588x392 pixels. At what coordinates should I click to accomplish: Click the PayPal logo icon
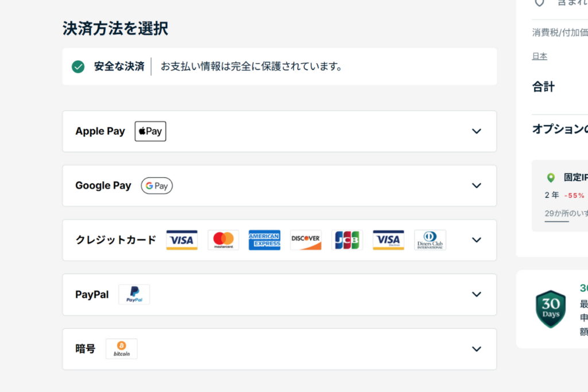tap(134, 294)
